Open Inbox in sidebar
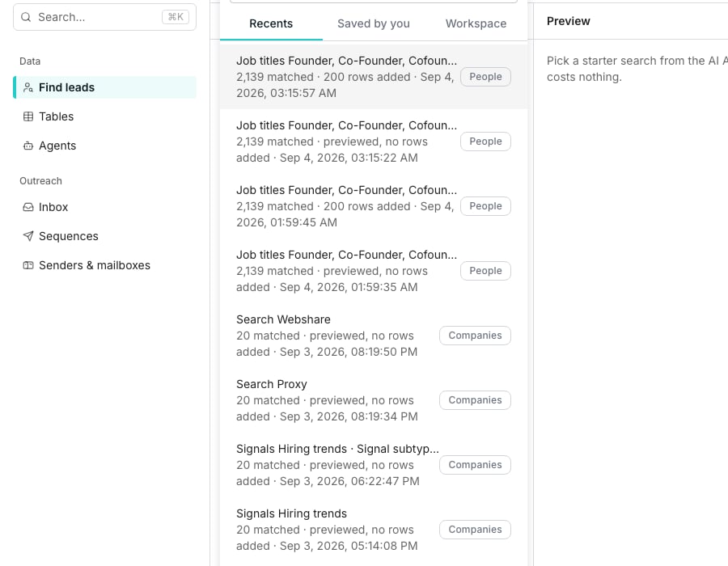728x566 pixels. click(x=104, y=207)
